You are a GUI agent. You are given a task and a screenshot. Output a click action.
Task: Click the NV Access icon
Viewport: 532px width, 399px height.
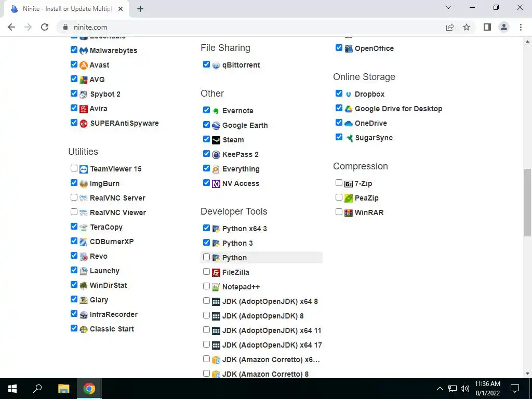coord(216,183)
